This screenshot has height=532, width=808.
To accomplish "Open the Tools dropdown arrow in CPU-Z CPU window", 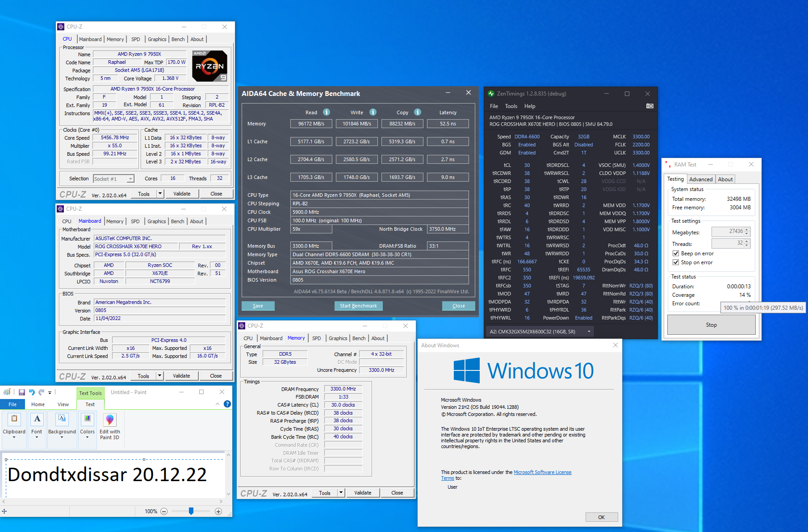I will (160, 194).
